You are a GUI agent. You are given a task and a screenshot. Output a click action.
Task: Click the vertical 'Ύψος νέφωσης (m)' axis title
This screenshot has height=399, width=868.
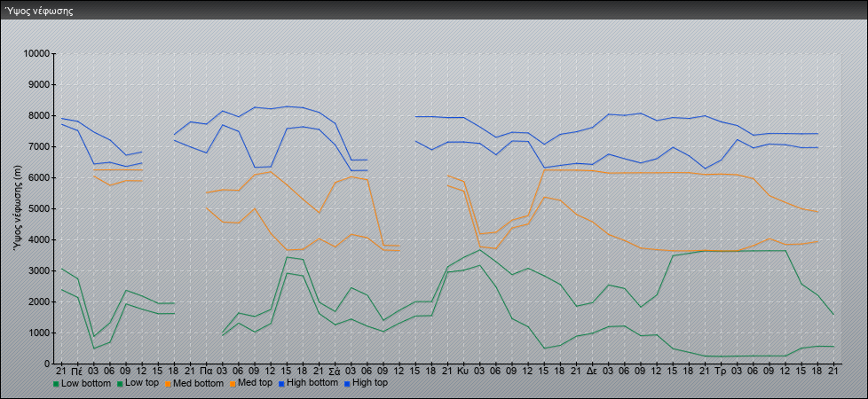pos(16,208)
